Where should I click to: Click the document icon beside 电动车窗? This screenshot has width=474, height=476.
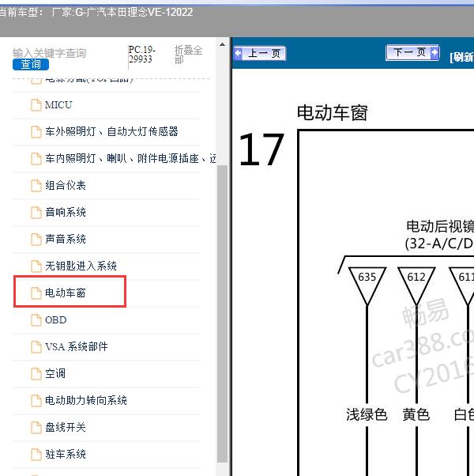tap(36, 293)
